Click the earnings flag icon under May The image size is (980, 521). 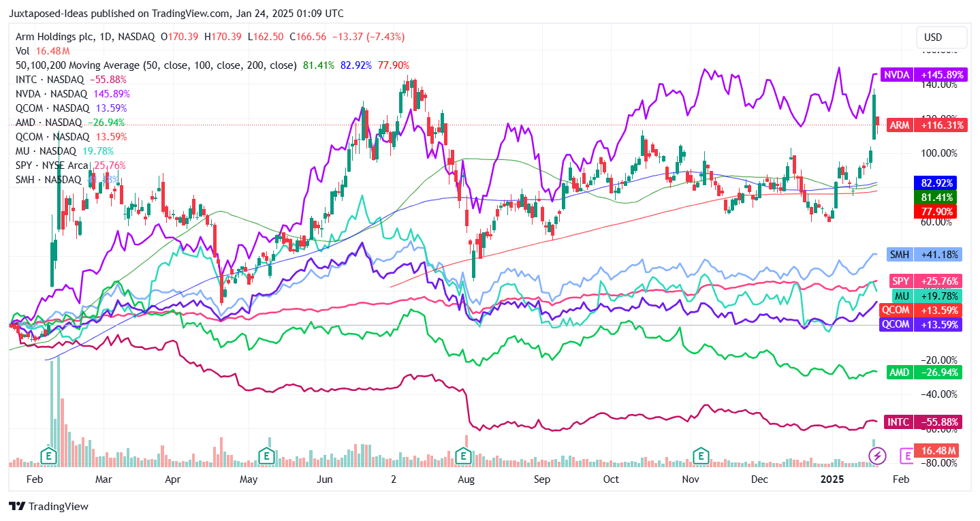pyautogui.click(x=266, y=456)
